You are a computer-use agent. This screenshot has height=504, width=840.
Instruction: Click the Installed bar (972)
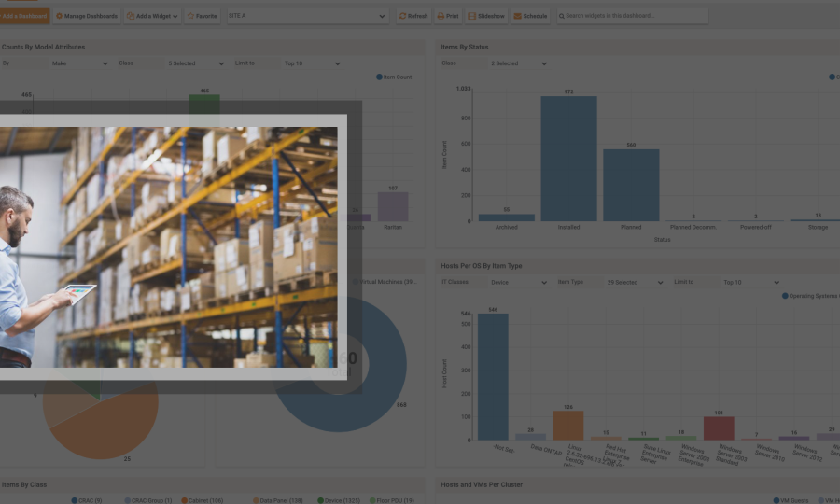click(569, 159)
